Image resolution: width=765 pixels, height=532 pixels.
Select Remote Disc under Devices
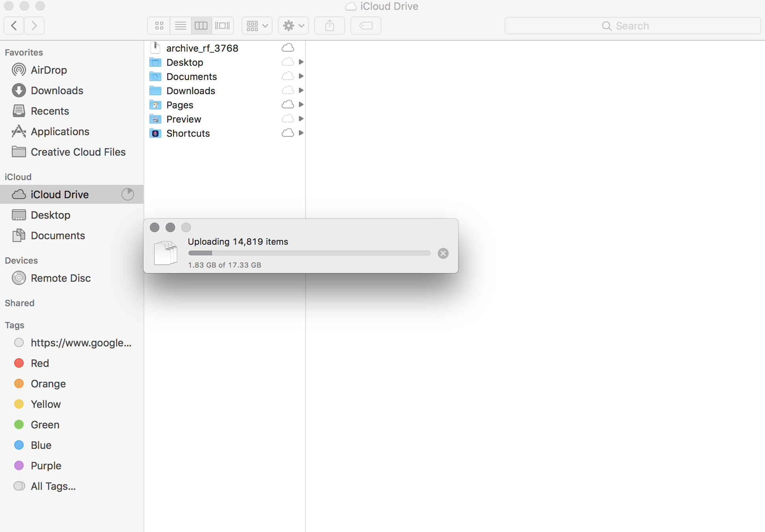[61, 278]
